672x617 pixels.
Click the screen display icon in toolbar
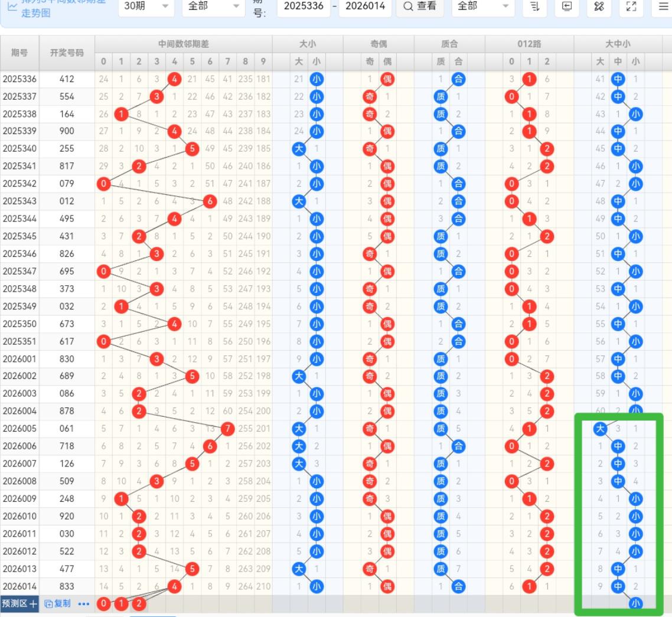(x=567, y=6)
